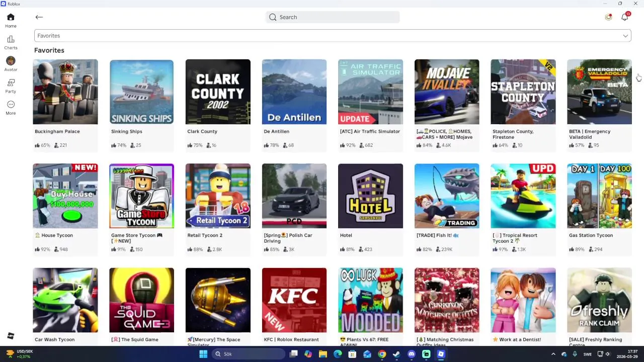
Task: Open File Explorer from the taskbar
Action: [x=323, y=354]
